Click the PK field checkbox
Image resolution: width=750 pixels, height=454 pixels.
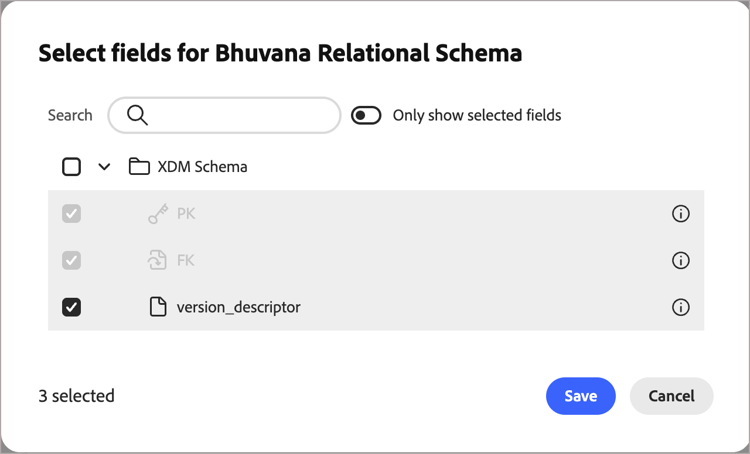click(x=72, y=214)
